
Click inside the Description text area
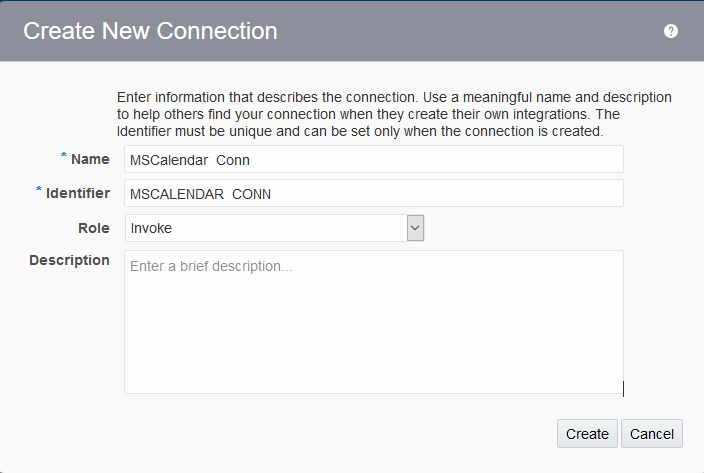coord(373,330)
